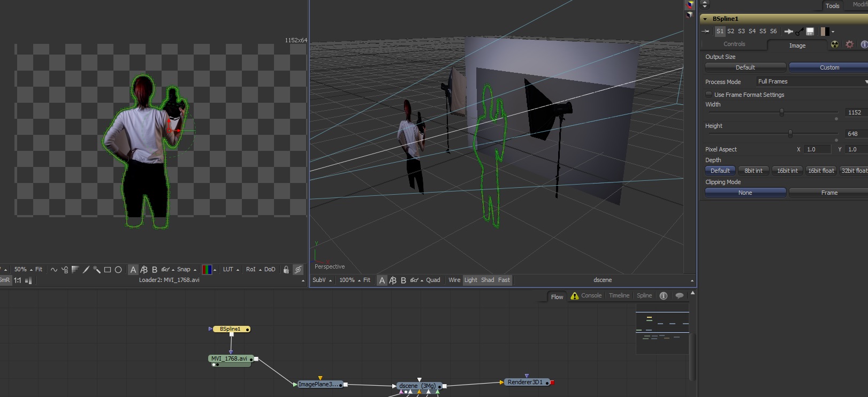Click the B-spline lock icon in left viewer

click(x=65, y=270)
